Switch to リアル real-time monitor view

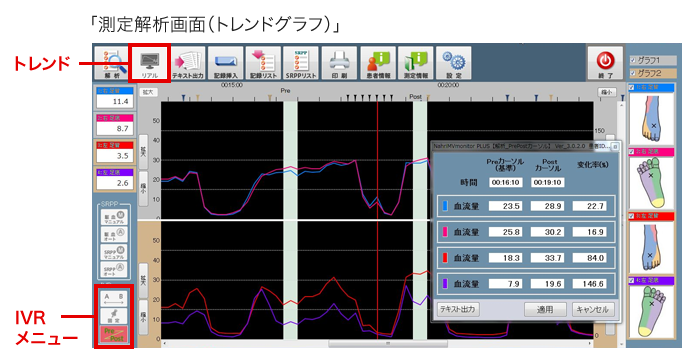point(150,63)
